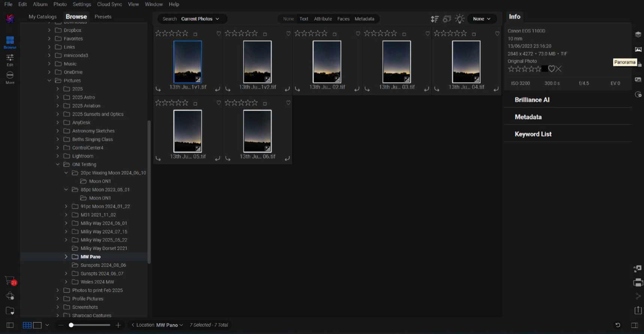The height and width of the screenshot is (334, 644).
Task: Collapse the ONI Testing folder
Action: tap(58, 165)
